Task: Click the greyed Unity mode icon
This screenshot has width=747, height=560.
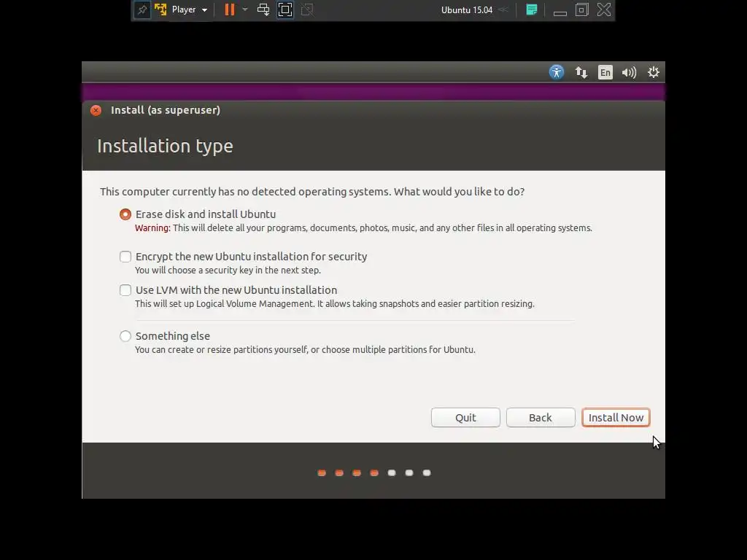Action: pos(307,9)
